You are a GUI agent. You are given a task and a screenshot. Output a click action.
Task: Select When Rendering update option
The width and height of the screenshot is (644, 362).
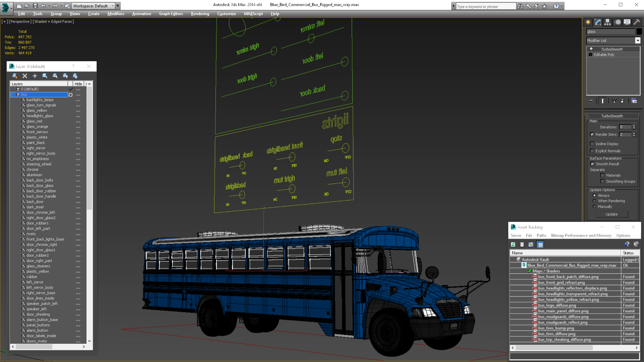[x=594, y=201]
